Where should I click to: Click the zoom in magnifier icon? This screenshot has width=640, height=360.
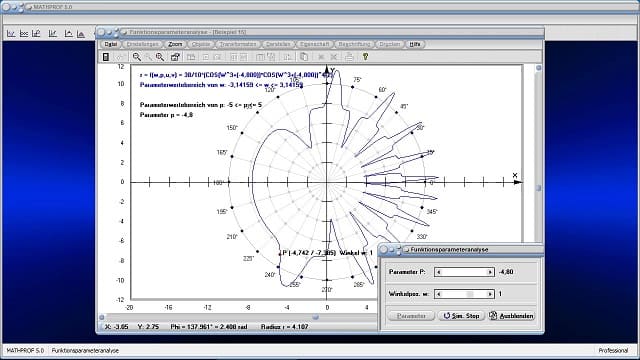pos(160,57)
